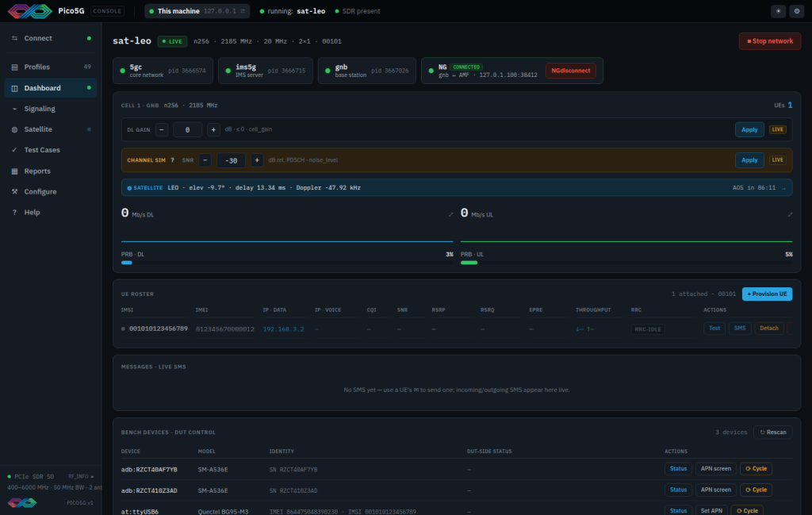
Task: Click the SATELLITE status label
Action: point(145,187)
